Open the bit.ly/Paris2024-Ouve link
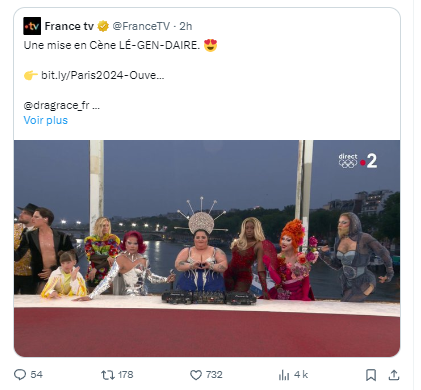The image size is (421, 390). pos(103,75)
